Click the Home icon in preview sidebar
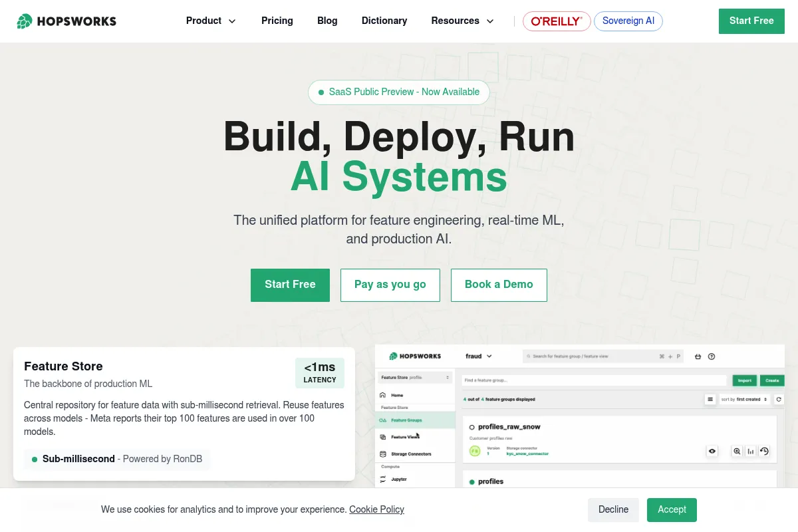 pyautogui.click(x=383, y=395)
